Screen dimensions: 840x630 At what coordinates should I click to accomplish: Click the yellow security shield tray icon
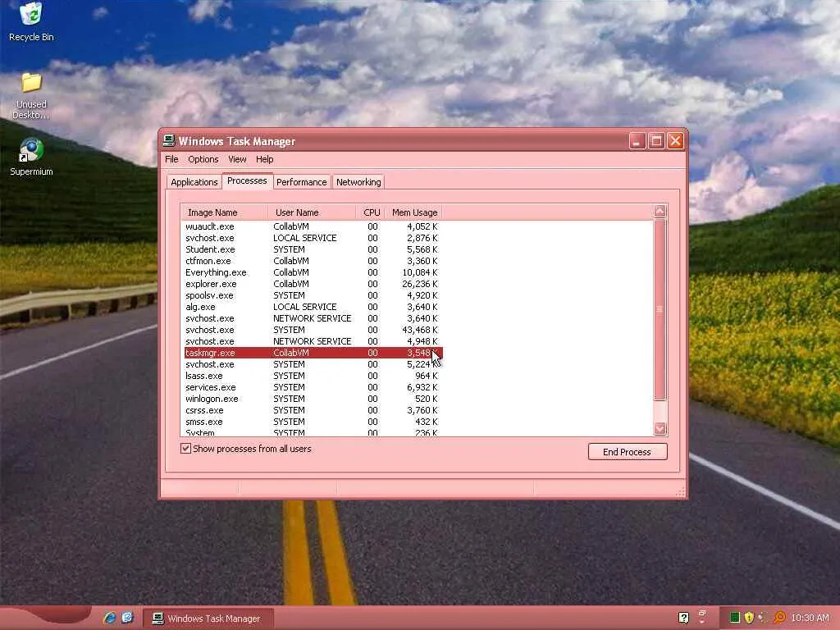pos(749,618)
